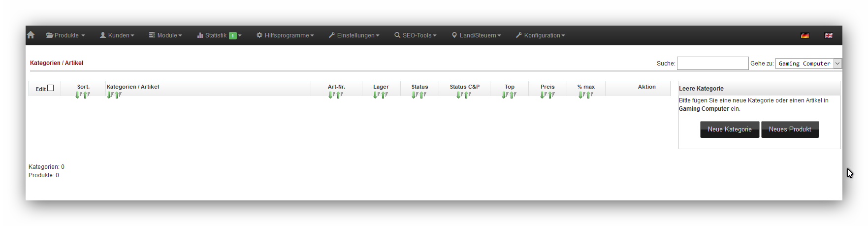
Task: Open the Gehe zu category dropdown
Action: pyautogui.click(x=808, y=64)
